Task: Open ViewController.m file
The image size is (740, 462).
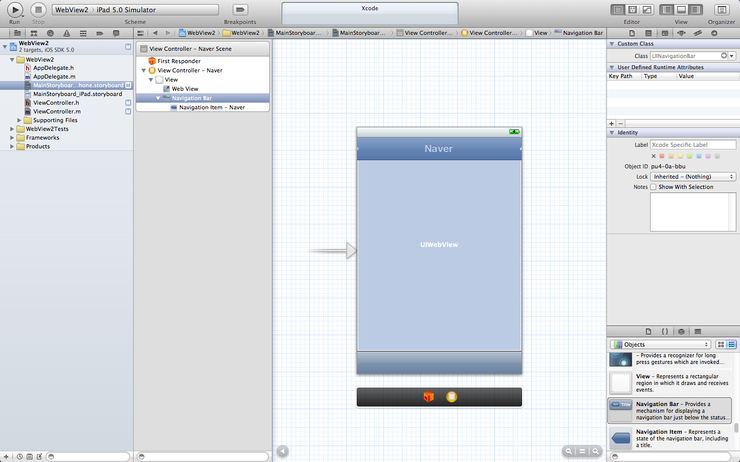Action: pos(57,111)
